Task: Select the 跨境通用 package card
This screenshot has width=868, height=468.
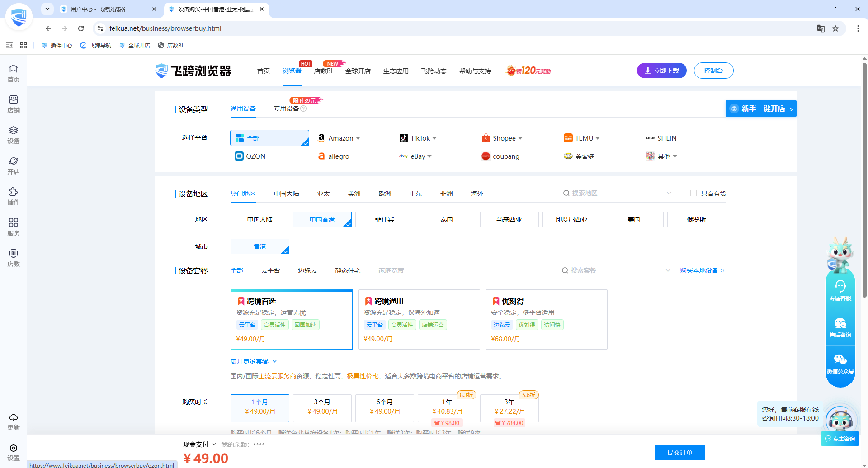Action: [419, 319]
